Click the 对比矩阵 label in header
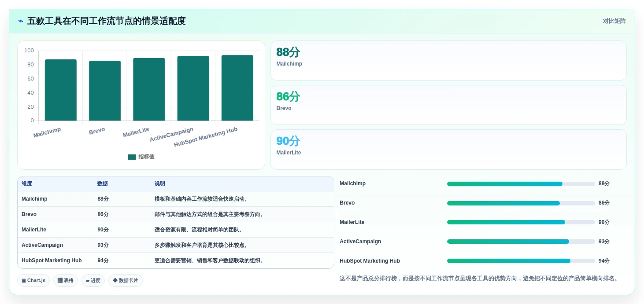The height and width of the screenshot is (304, 644). 614,21
